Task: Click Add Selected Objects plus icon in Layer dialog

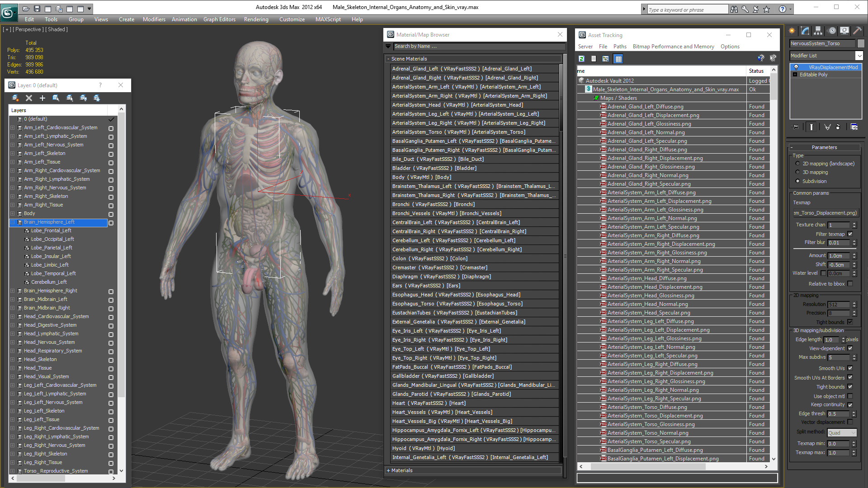Action: 42,98
